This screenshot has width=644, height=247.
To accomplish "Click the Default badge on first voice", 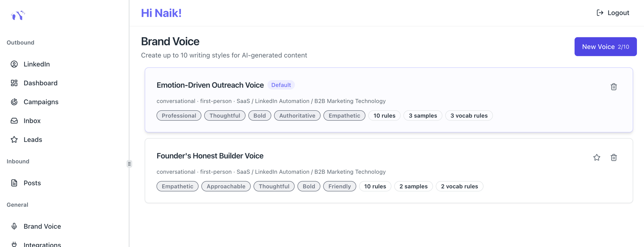I will pos(281,85).
